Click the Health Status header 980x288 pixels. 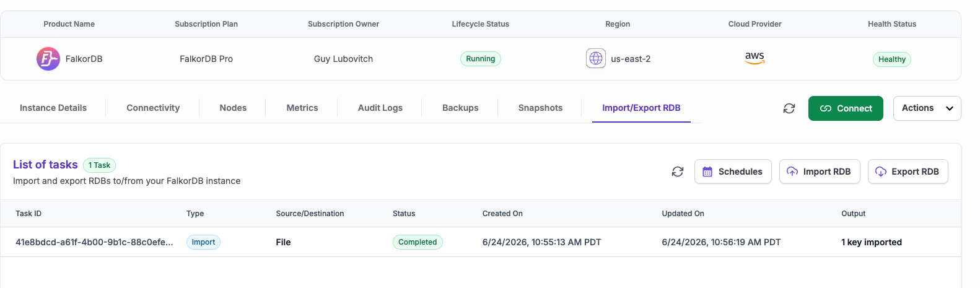point(892,24)
